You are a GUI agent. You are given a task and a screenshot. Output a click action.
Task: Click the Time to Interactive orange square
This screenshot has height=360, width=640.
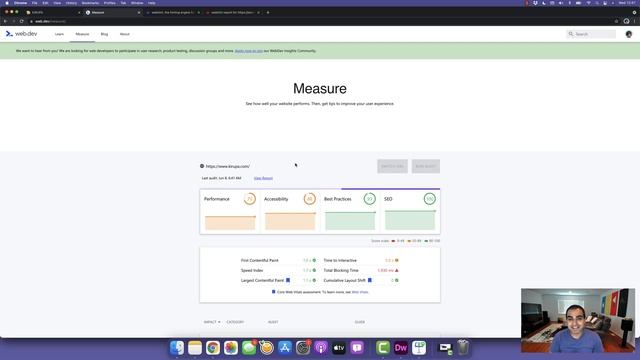point(396,260)
